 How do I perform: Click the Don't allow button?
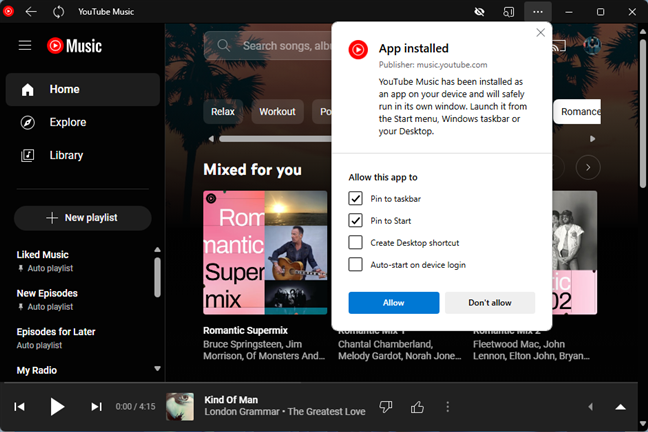click(490, 303)
